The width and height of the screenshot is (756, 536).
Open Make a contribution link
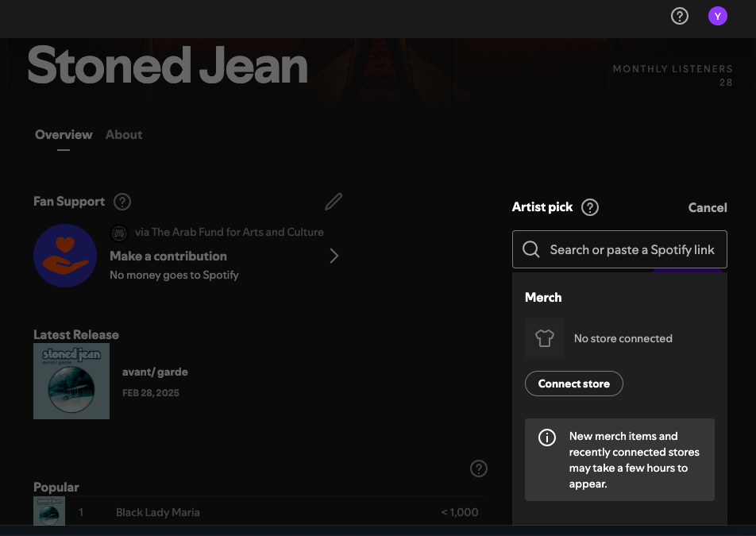click(168, 256)
